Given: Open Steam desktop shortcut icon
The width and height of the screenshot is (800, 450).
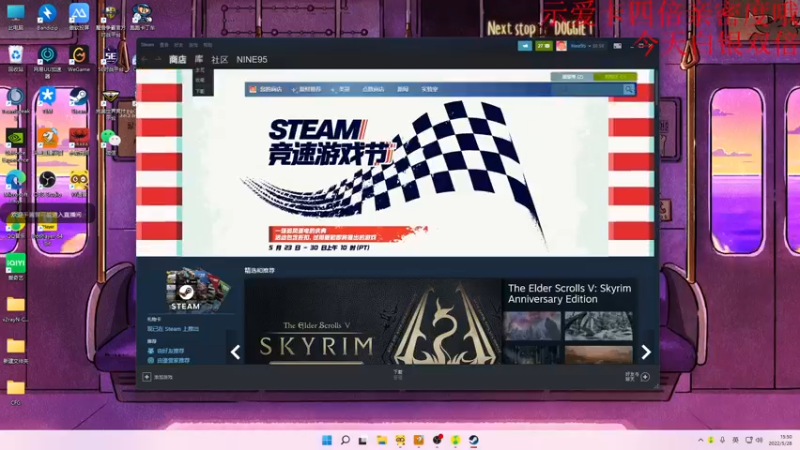Looking at the screenshot, I should point(79,100).
